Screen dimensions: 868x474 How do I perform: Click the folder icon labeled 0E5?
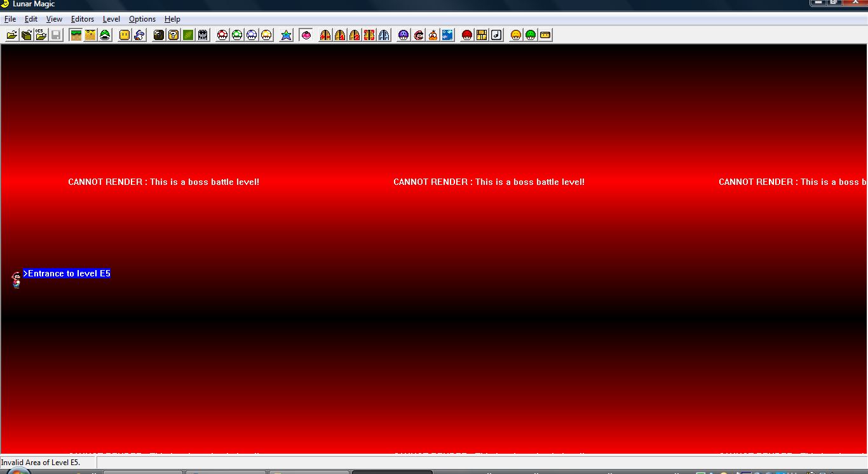coord(41,35)
